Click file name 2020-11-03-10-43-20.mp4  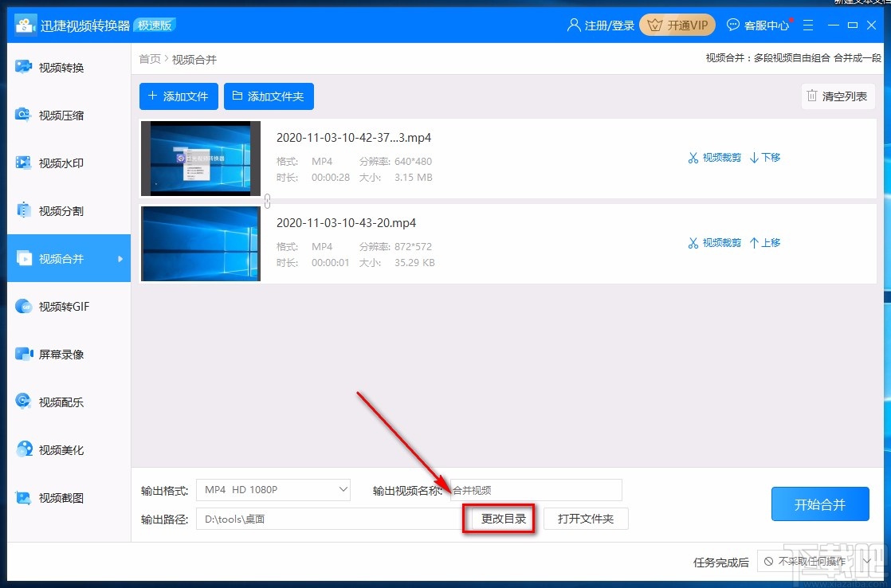[x=346, y=223]
